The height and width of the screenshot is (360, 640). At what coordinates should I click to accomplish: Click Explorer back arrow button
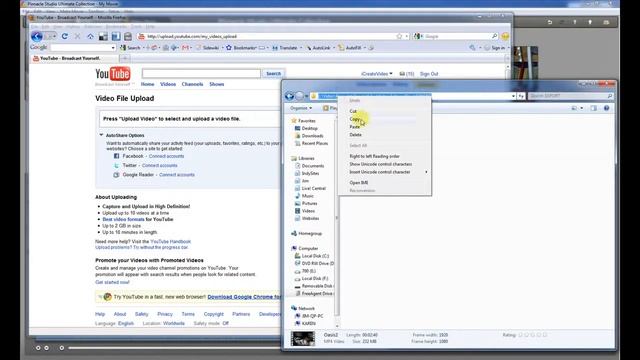[289, 96]
